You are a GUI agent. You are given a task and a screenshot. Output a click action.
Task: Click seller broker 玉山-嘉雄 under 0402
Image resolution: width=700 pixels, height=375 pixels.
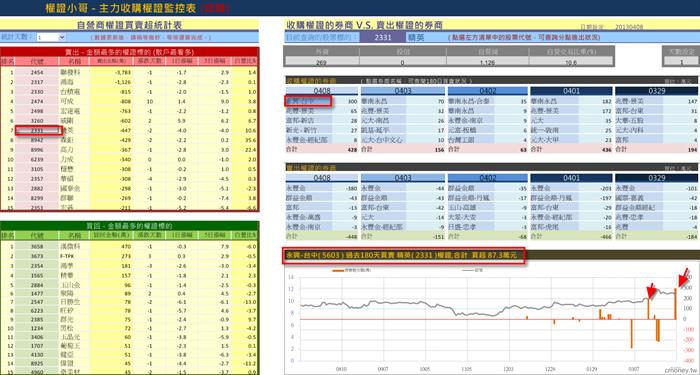pyautogui.click(x=463, y=208)
